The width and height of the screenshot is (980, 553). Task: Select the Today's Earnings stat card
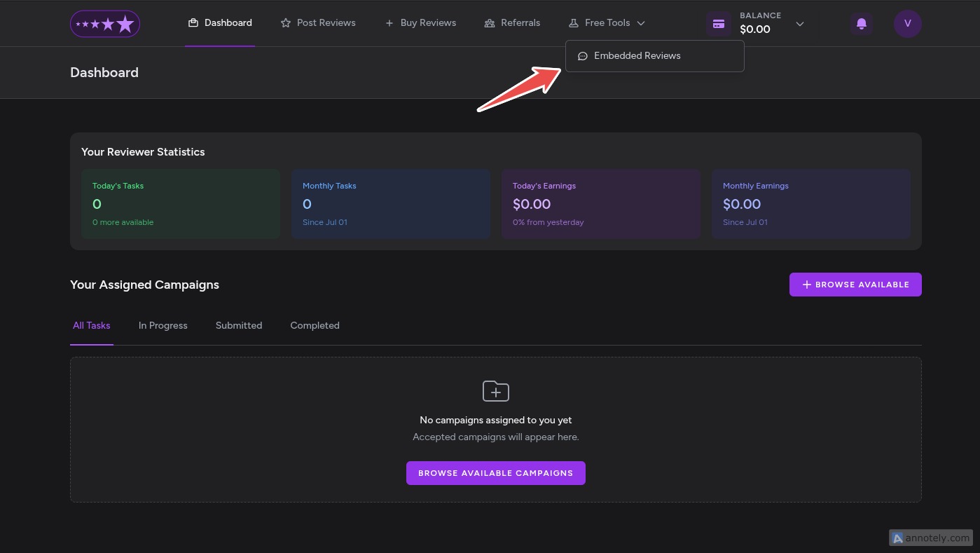click(x=600, y=204)
